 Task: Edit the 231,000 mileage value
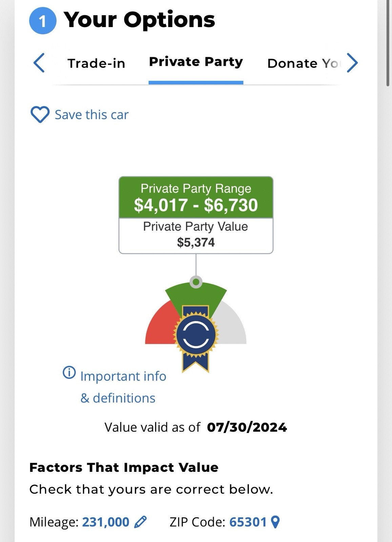pos(106,522)
